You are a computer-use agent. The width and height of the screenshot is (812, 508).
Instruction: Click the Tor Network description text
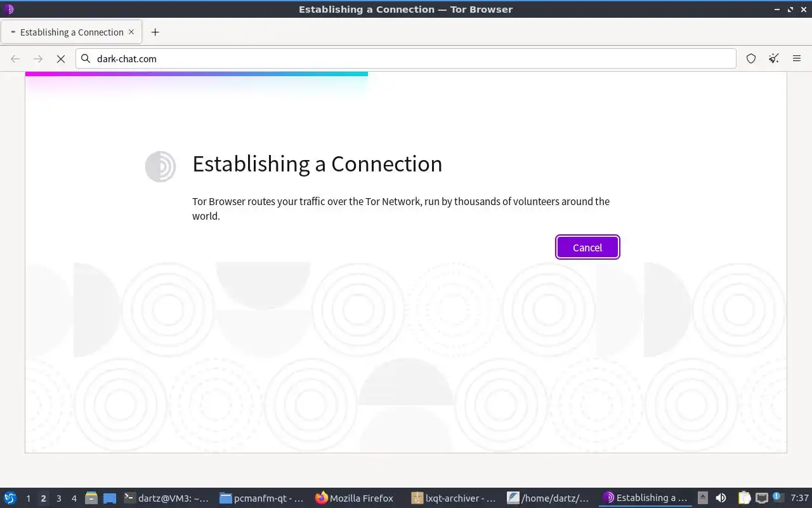[x=401, y=208]
